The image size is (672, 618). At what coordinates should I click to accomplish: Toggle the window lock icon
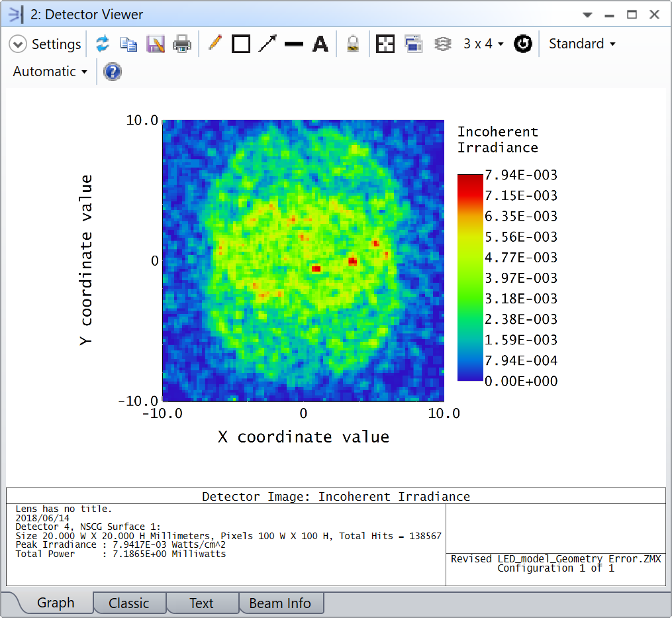point(353,44)
